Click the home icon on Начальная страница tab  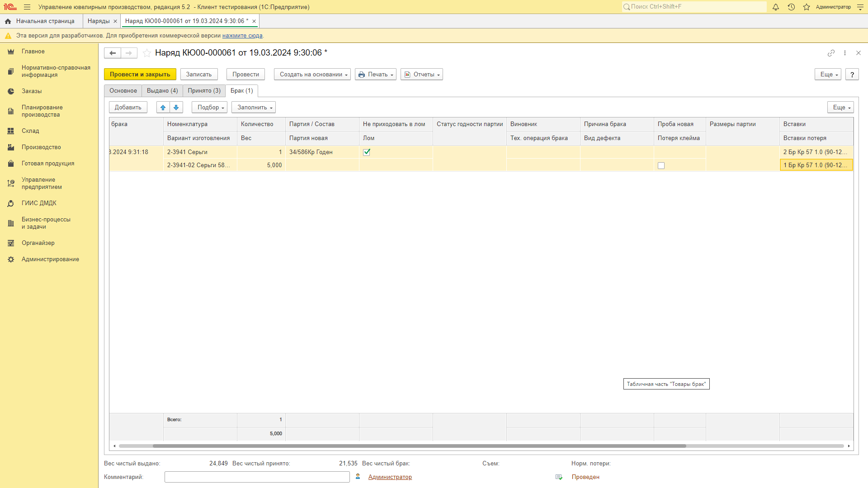tap(8, 21)
